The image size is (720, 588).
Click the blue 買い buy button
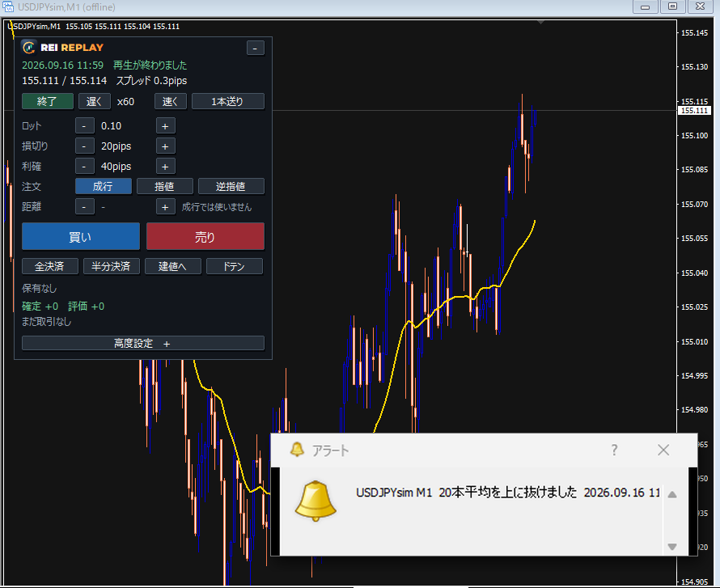coord(81,236)
